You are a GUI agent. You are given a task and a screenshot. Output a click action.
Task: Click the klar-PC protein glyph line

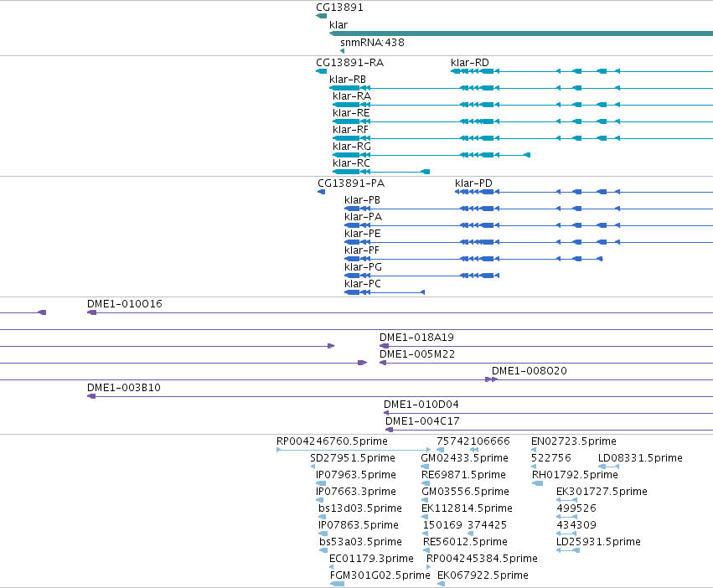[x=385, y=292]
